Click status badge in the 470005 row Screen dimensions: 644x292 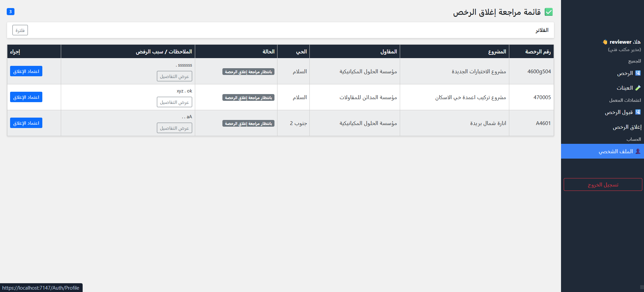click(x=248, y=97)
